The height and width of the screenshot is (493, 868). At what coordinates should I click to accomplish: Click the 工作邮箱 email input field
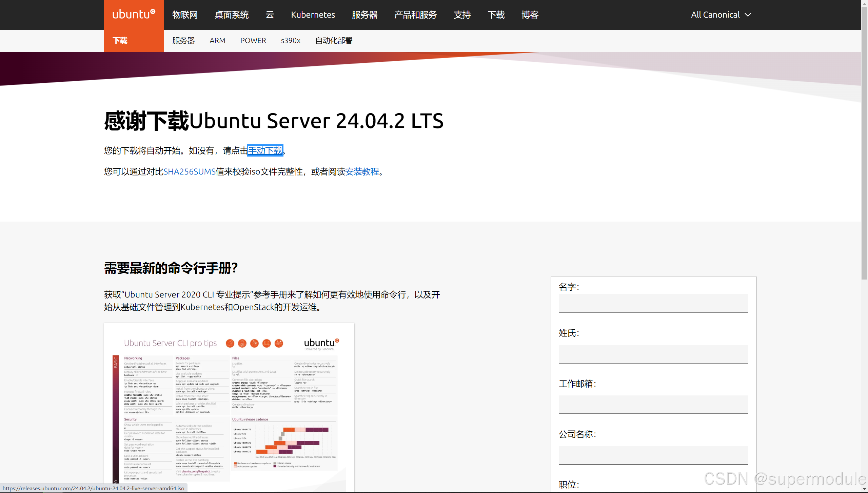653,404
